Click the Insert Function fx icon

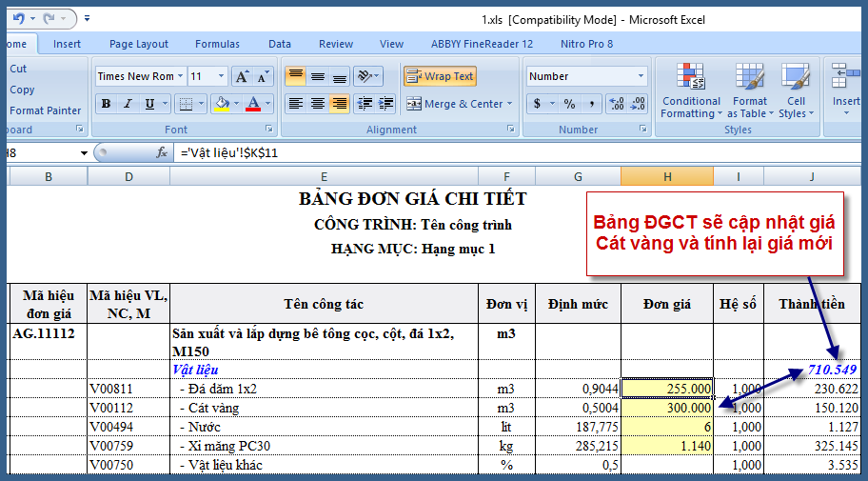(x=162, y=152)
